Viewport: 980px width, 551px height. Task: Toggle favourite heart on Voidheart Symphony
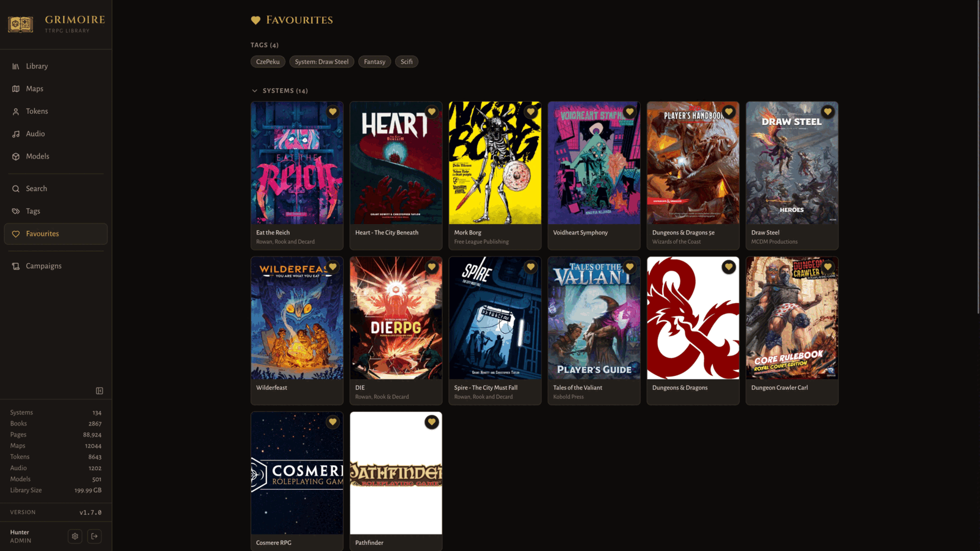pyautogui.click(x=630, y=112)
